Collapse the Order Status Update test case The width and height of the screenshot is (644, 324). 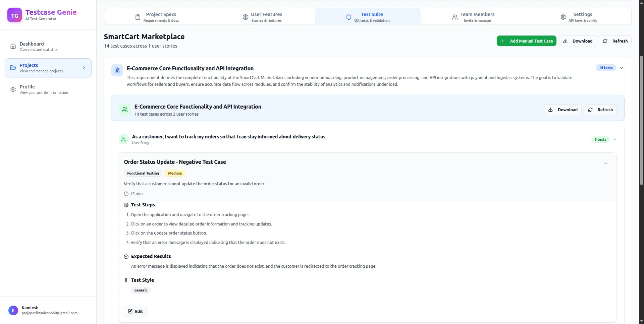point(606,164)
